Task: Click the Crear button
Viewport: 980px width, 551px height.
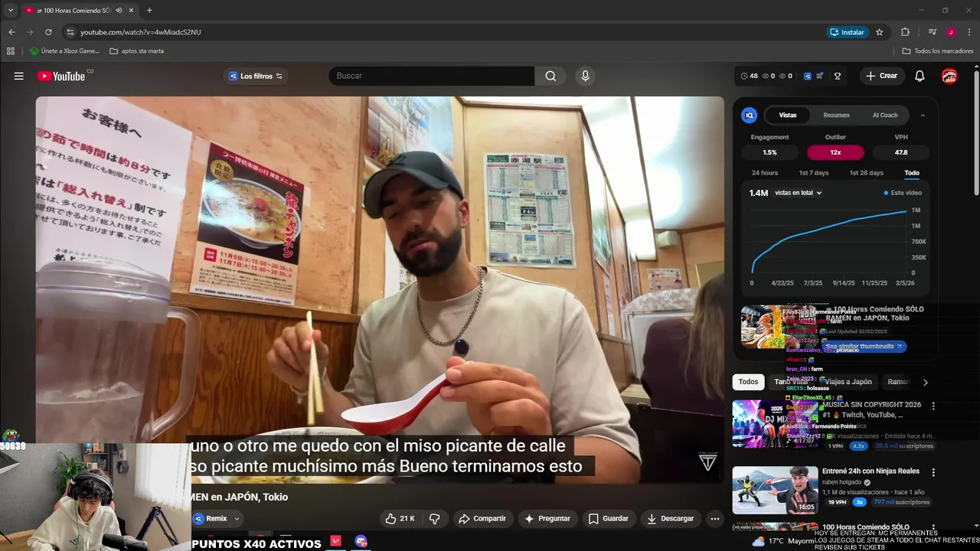Action: (881, 76)
